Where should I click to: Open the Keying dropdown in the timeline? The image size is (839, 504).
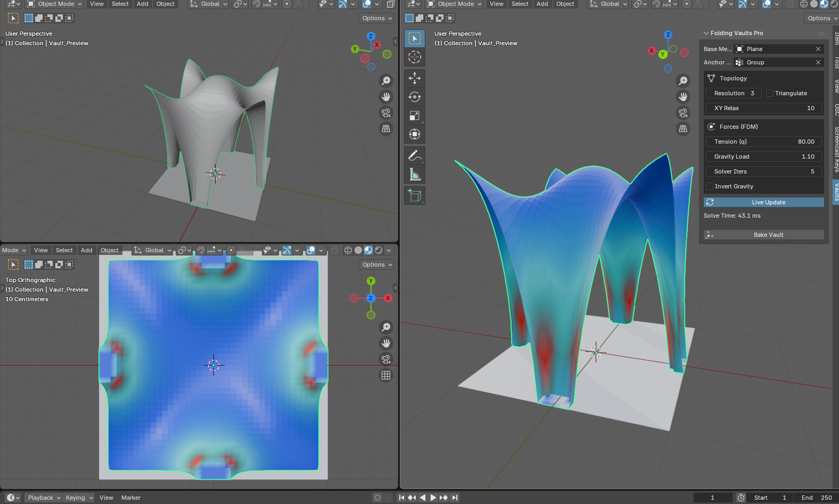pos(79,498)
